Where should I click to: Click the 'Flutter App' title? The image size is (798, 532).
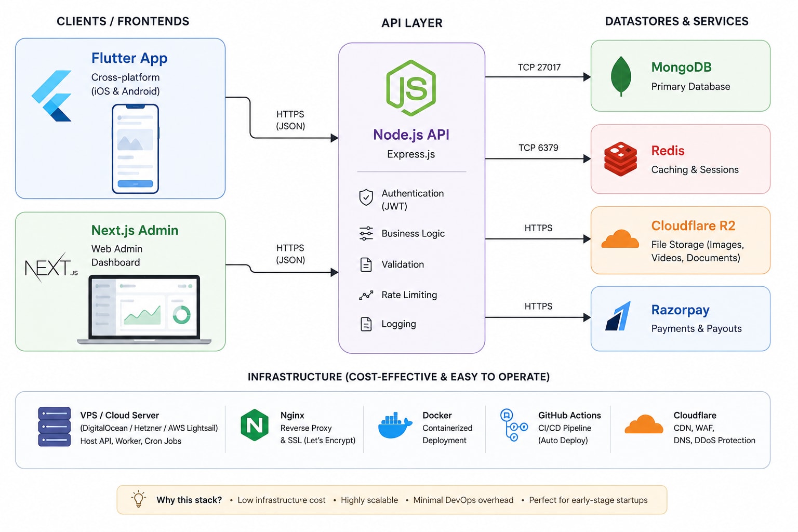point(129,58)
